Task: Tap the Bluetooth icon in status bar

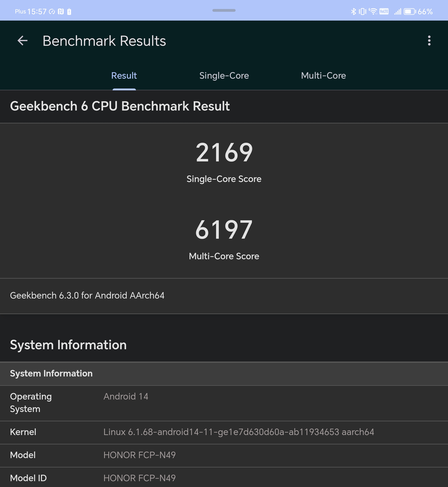Action: pyautogui.click(x=353, y=11)
